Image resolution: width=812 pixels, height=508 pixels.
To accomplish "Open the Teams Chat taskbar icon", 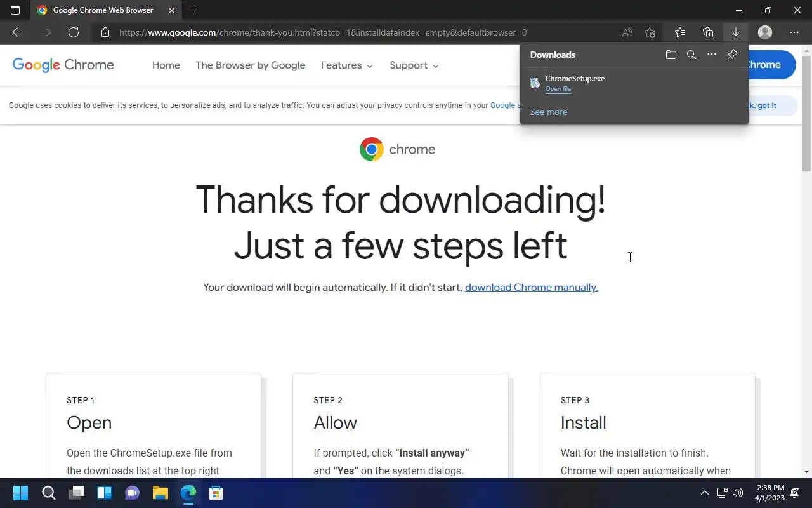I will click(x=133, y=493).
